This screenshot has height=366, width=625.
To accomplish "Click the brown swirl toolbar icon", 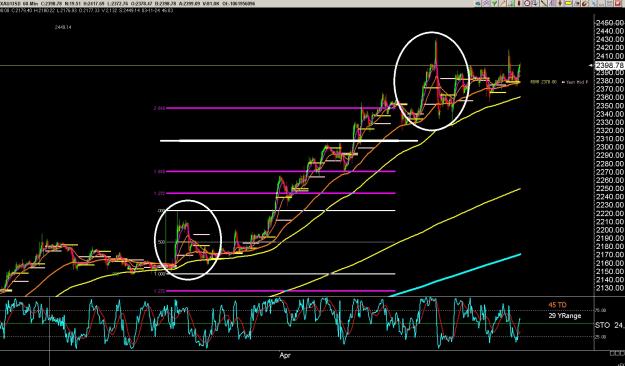I will point(585,3).
